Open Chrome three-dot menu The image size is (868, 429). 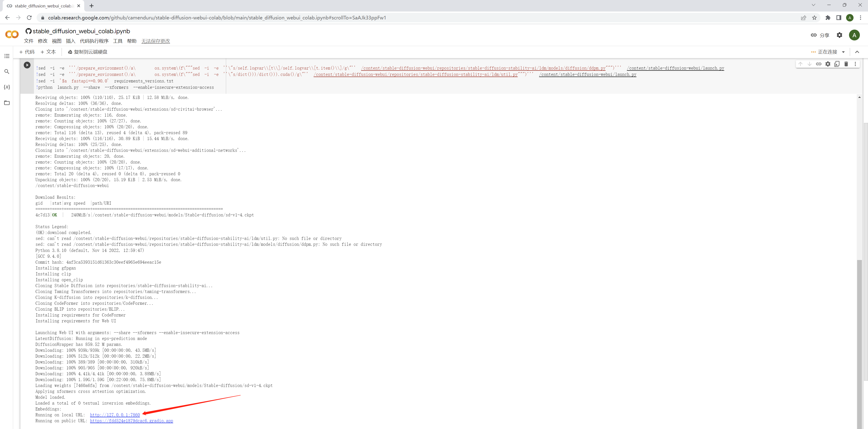coord(861,18)
